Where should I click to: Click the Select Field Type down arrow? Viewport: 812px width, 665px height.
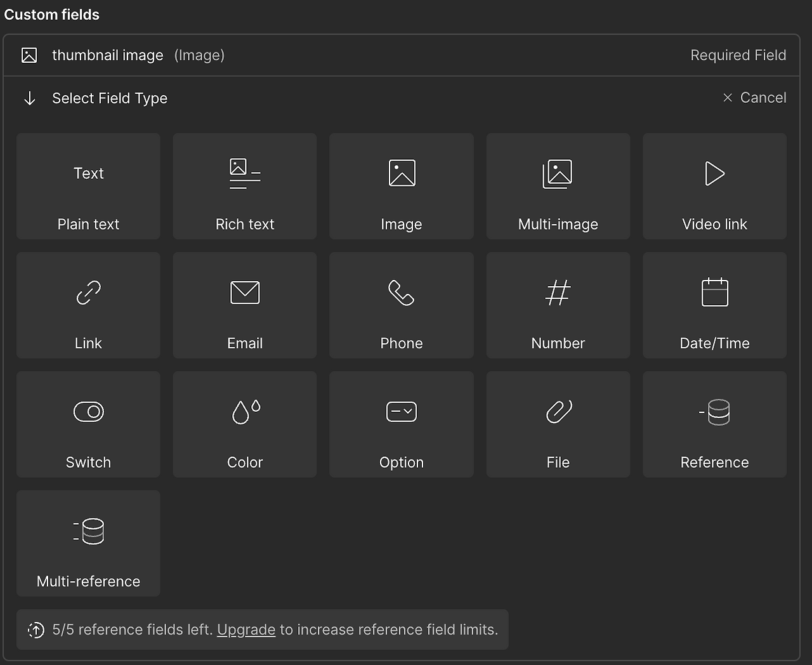[x=29, y=98]
